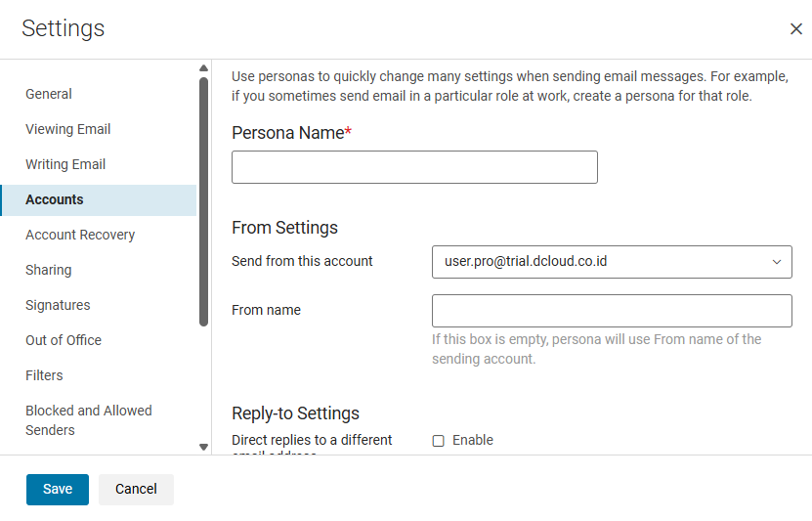Go to Viewing Email settings
The image size is (812, 521).
coord(67,129)
